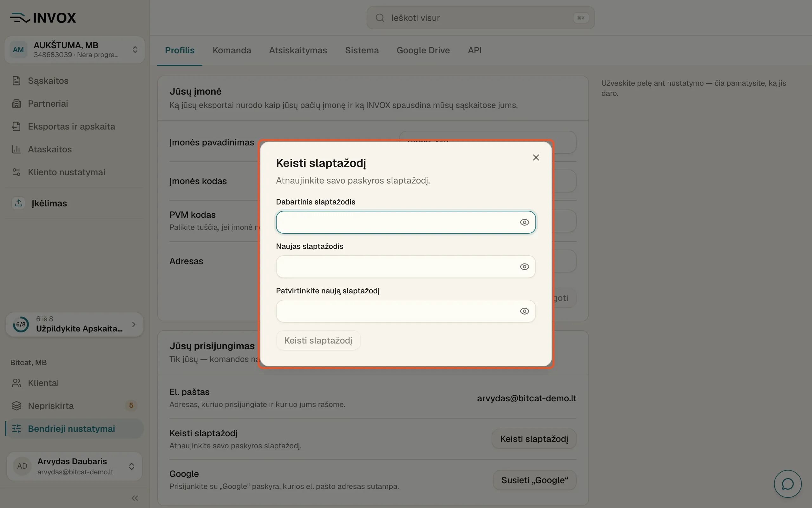
Task: Select the Profilis tab
Action: coord(180,50)
